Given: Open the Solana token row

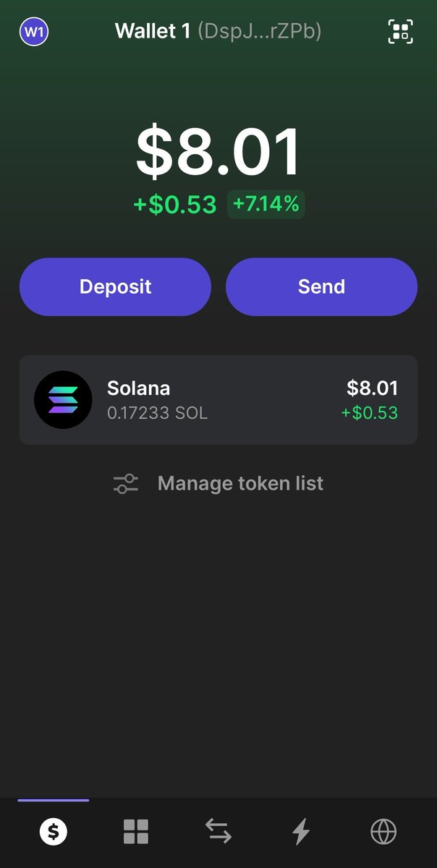Looking at the screenshot, I should pos(218,400).
